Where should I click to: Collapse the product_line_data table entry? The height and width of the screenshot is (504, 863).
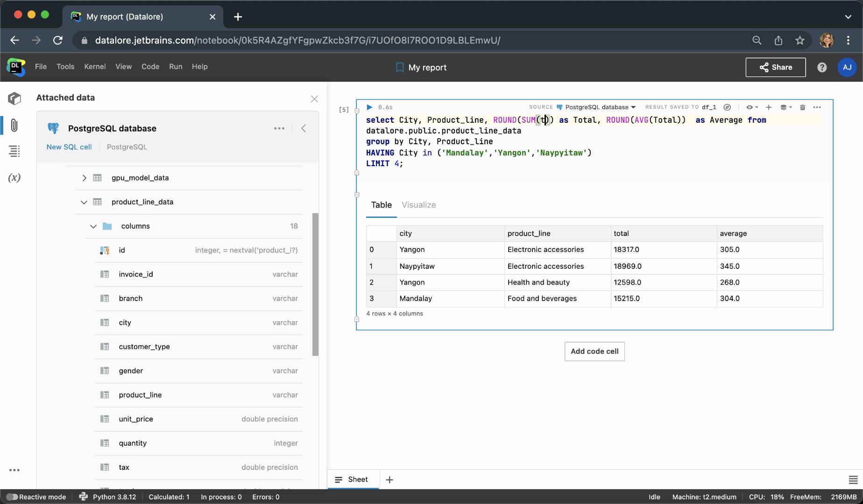pyautogui.click(x=84, y=202)
